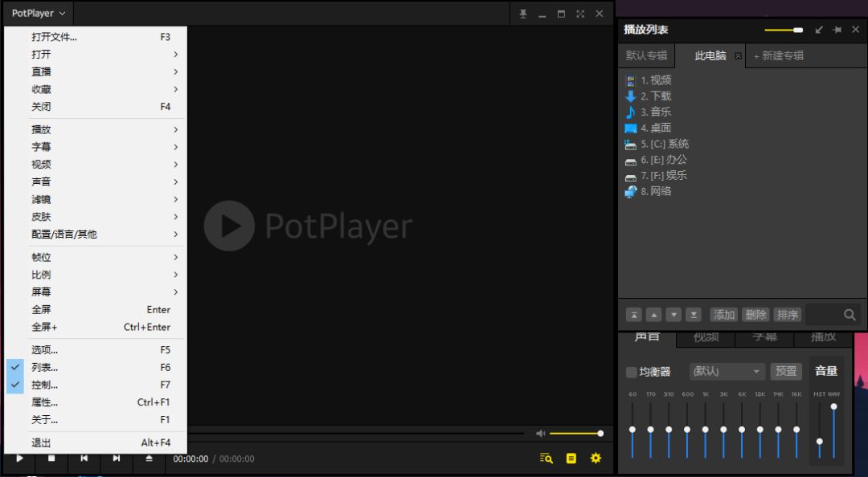The image size is (868, 477).
Task: Open the 视频 folder in playlist
Action: pyautogui.click(x=649, y=80)
